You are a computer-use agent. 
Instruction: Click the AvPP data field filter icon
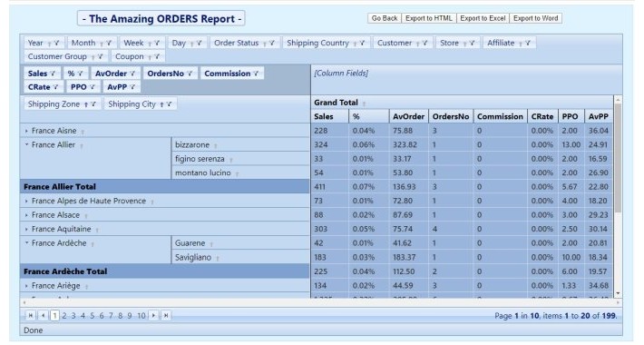coord(132,87)
